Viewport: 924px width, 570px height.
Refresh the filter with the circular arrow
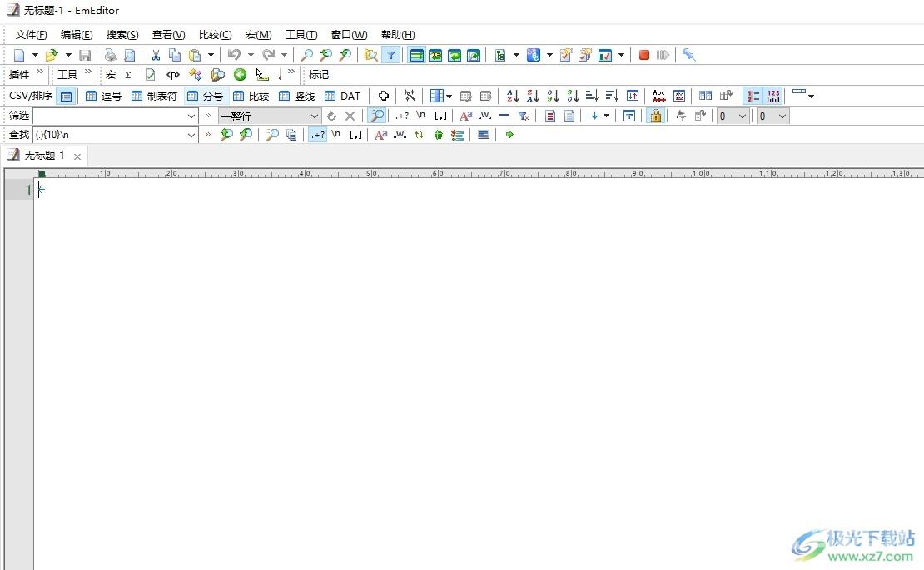pyautogui.click(x=332, y=116)
